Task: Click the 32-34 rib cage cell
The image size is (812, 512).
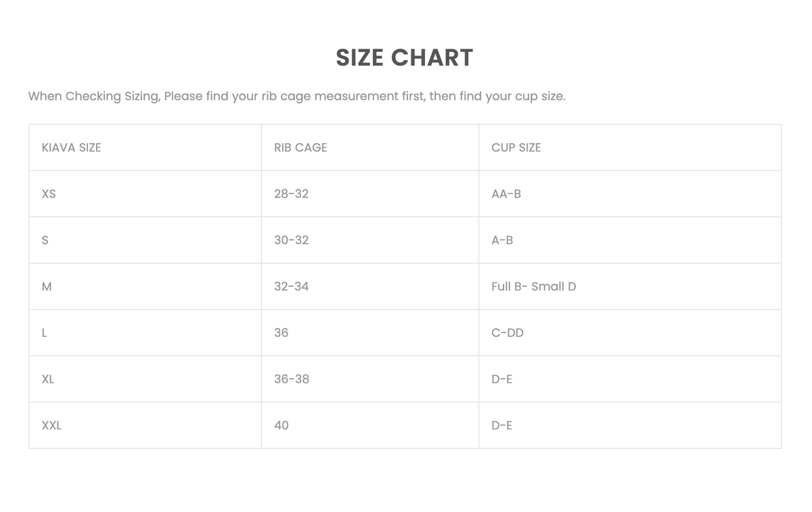Action: pyautogui.click(x=291, y=287)
